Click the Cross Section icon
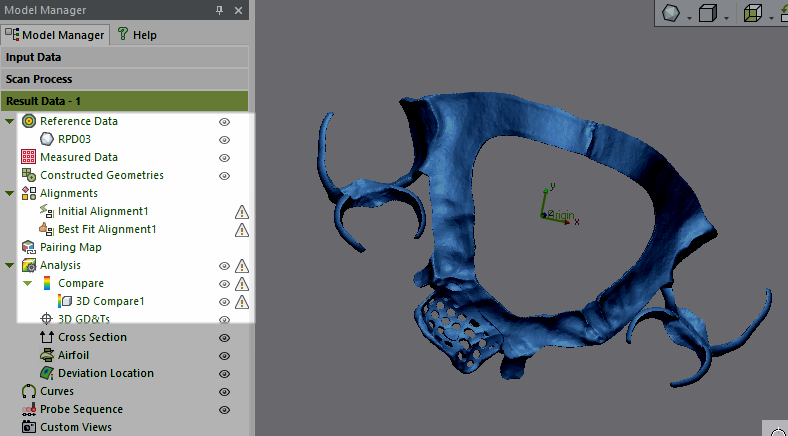Screen dimensions: 788x436 tap(47, 337)
